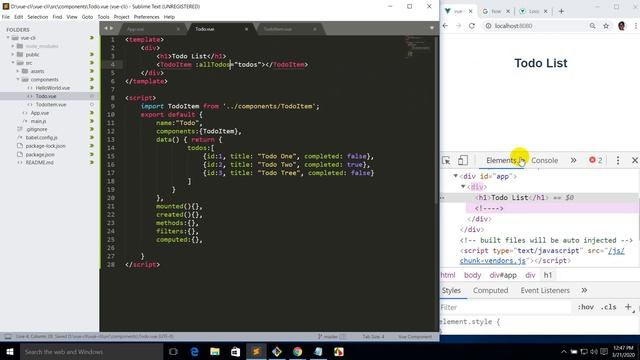Open the Event Listeners pane tab
Image resolution: width=640 pixels, height=360 pixels.
(545, 290)
